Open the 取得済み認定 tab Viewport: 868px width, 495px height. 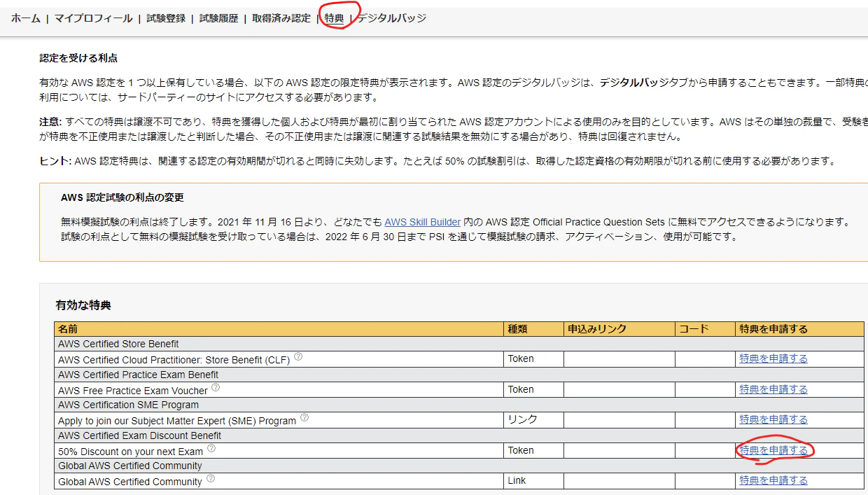click(281, 18)
